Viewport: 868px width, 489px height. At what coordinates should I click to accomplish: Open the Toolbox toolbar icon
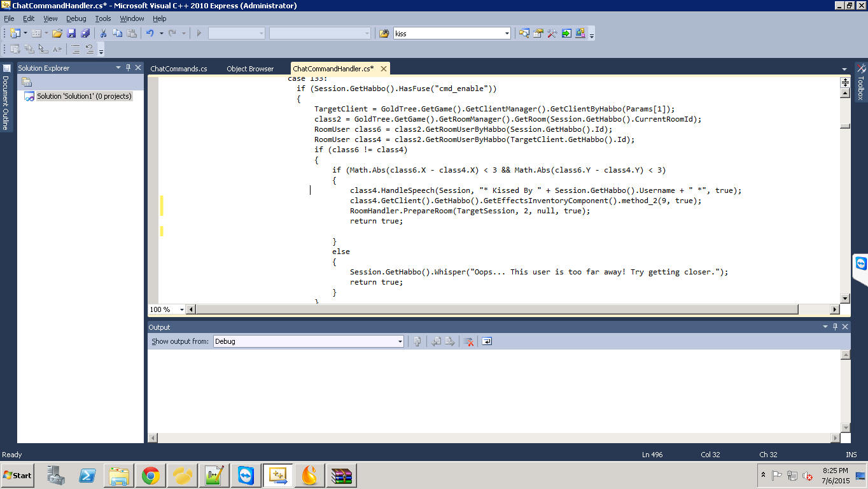point(552,33)
